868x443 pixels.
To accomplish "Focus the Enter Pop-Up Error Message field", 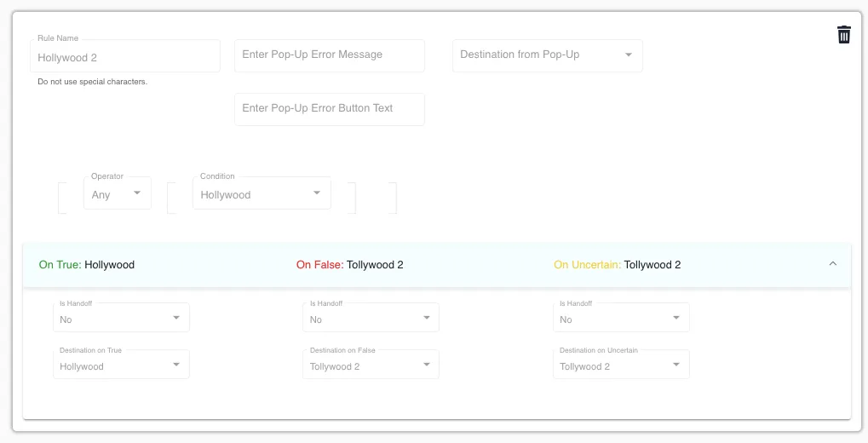I will (x=330, y=55).
